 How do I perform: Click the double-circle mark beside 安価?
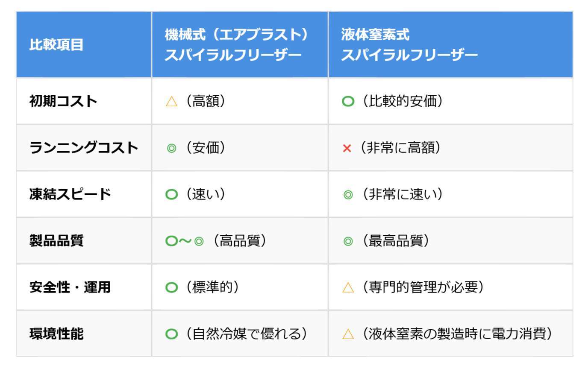(x=171, y=148)
